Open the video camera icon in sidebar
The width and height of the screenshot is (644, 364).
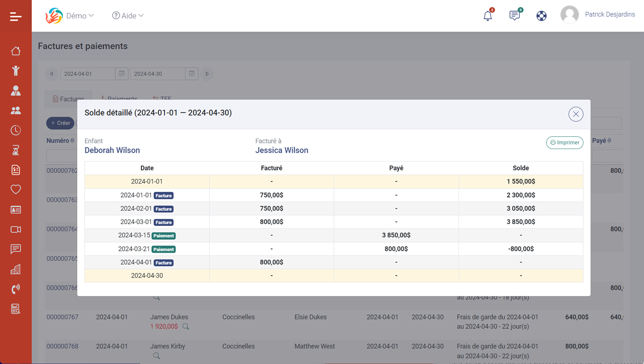(x=16, y=229)
